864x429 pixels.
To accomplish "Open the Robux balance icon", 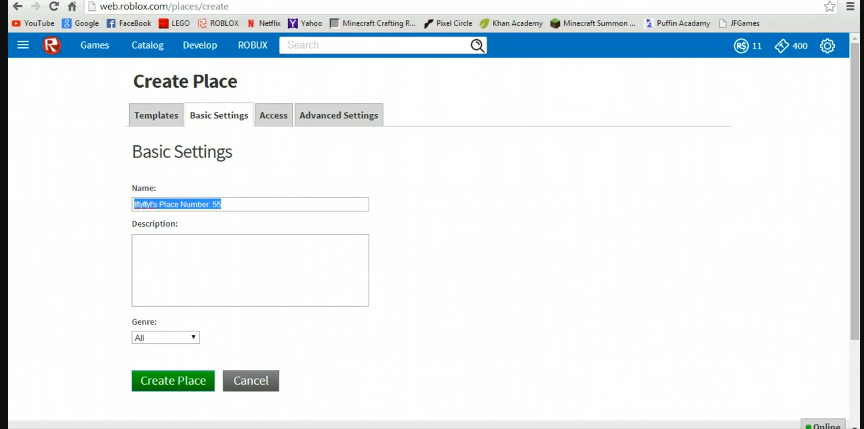I will [741, 46].
